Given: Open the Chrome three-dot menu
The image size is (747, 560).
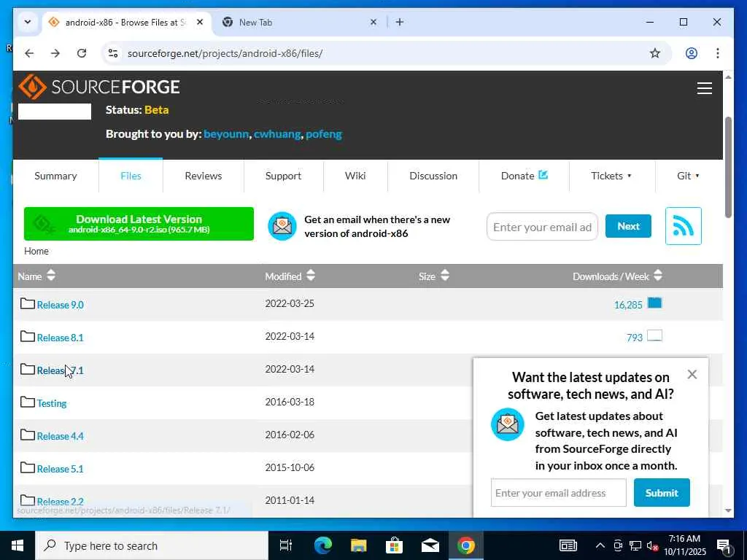Looking at the screenshot, I should [718, 53].
